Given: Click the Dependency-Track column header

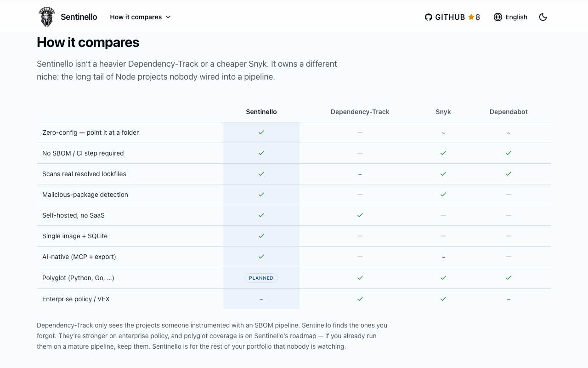Looking at the screenshot, I should 360,112.
